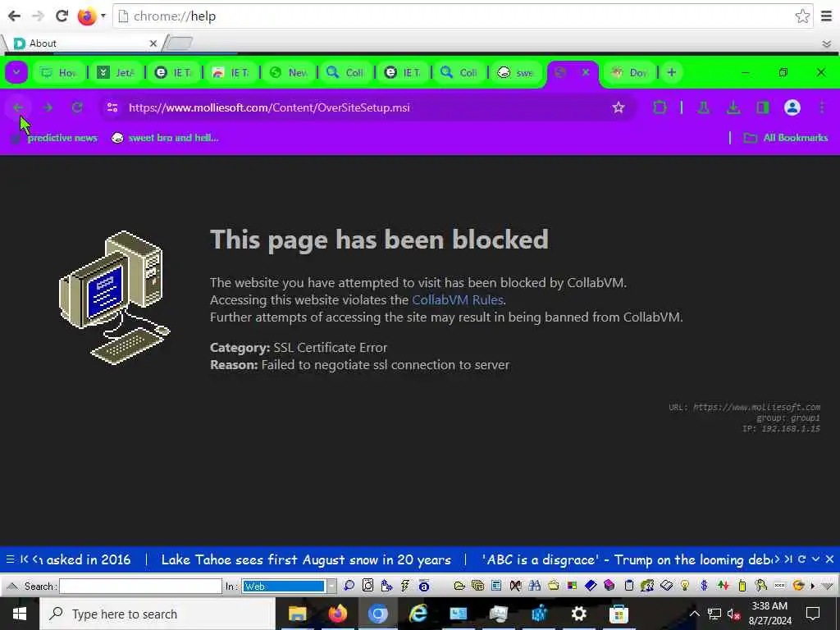The width and height of the screenshot is (840, 630).
Task: Open the All Bookmarks folder
Action: (785, 138)
